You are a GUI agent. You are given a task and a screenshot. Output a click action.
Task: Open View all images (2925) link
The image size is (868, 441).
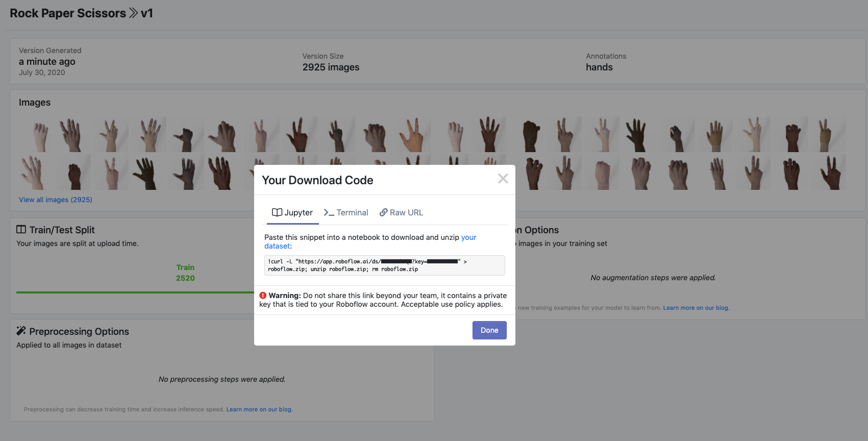click(56, 200)
